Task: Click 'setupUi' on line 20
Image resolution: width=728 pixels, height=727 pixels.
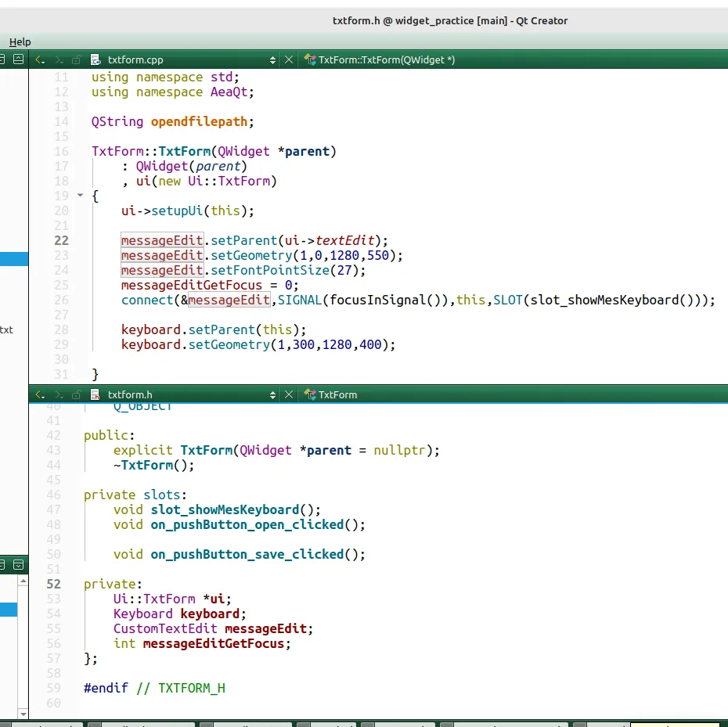Action: click(x=177, y=211)
